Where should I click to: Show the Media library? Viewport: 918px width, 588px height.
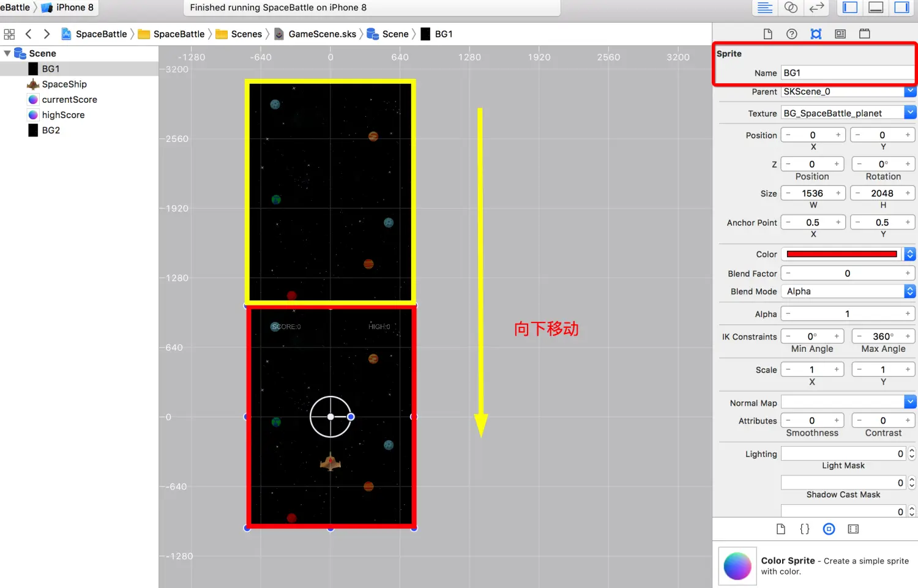(853, 529)
